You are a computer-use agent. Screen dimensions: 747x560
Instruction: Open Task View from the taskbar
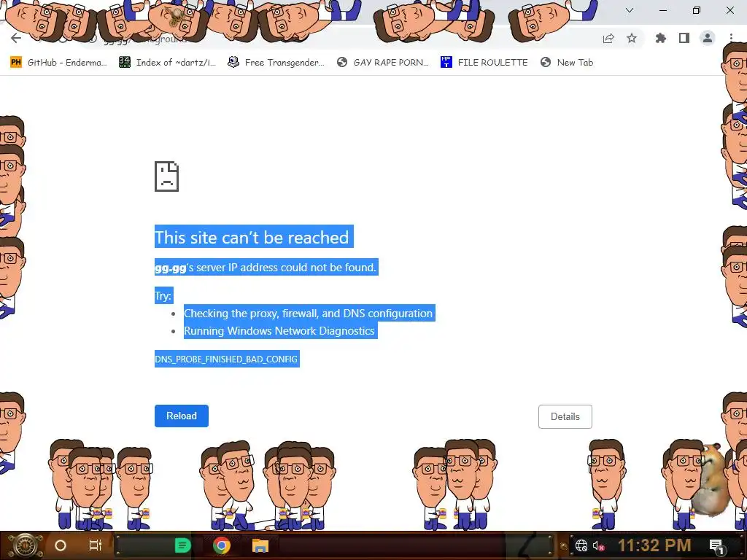pos(96,545)
